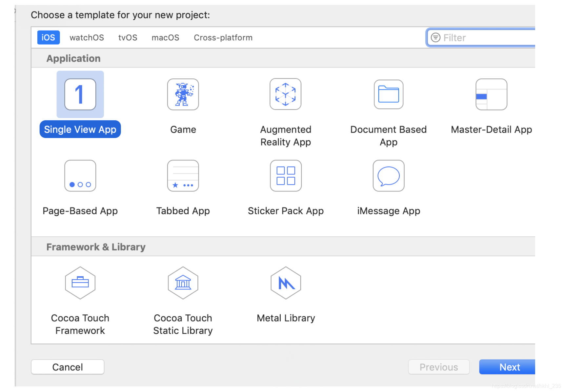The height and width of the screenshot is (392, 564).
Task: Select the Cocoa Touch Framework toolbox icon
Action: coord(80,283)
